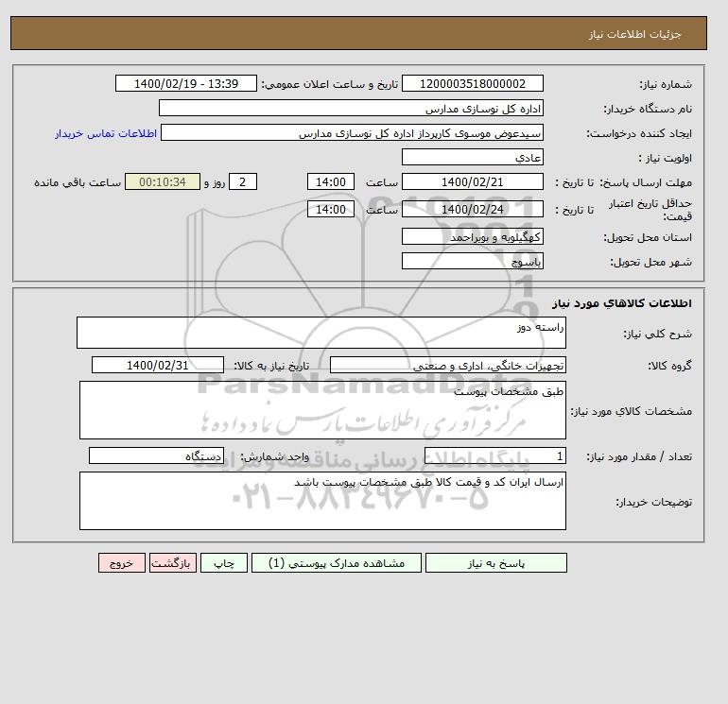Click label تعداد / مقدار مورد نیاز
This screenshot has width=728, height=704.
(639, 457)
